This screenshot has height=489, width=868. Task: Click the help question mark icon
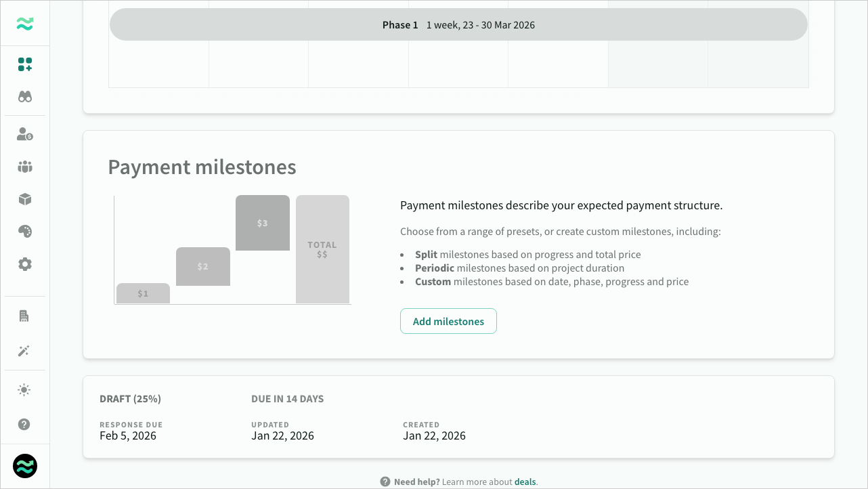(24, 424)
